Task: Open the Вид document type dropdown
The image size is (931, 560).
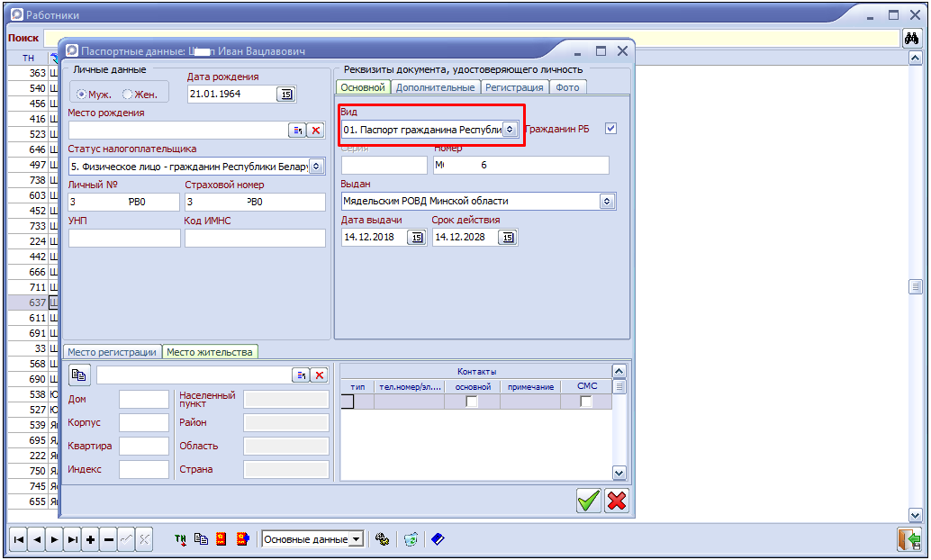Action: pyautogui.click(x=510, y=130)
